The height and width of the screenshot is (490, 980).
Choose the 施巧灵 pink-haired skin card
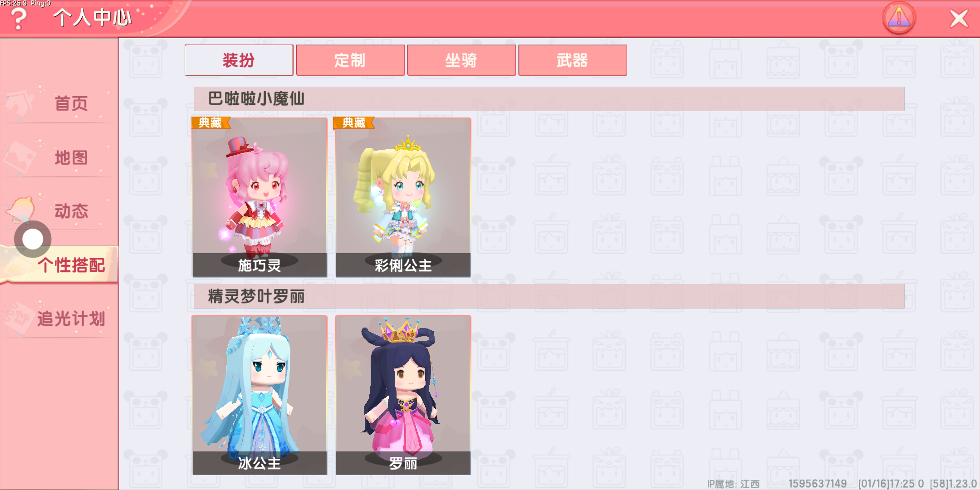click(x=260, y=197)
